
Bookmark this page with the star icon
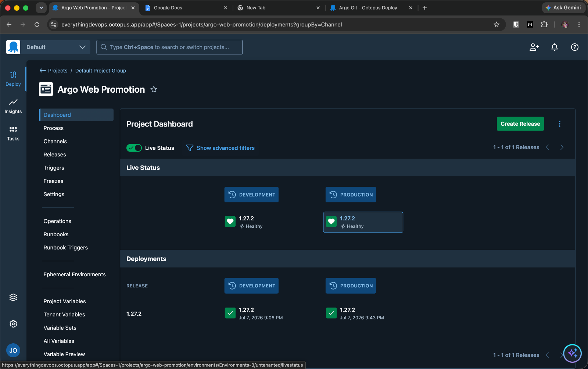496,24
